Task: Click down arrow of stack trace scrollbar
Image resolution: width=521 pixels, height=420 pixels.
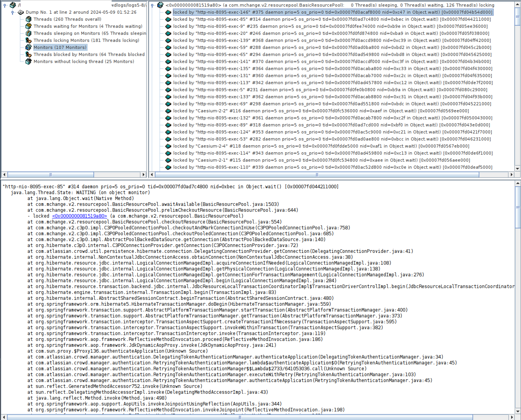Action: [518, 411]
